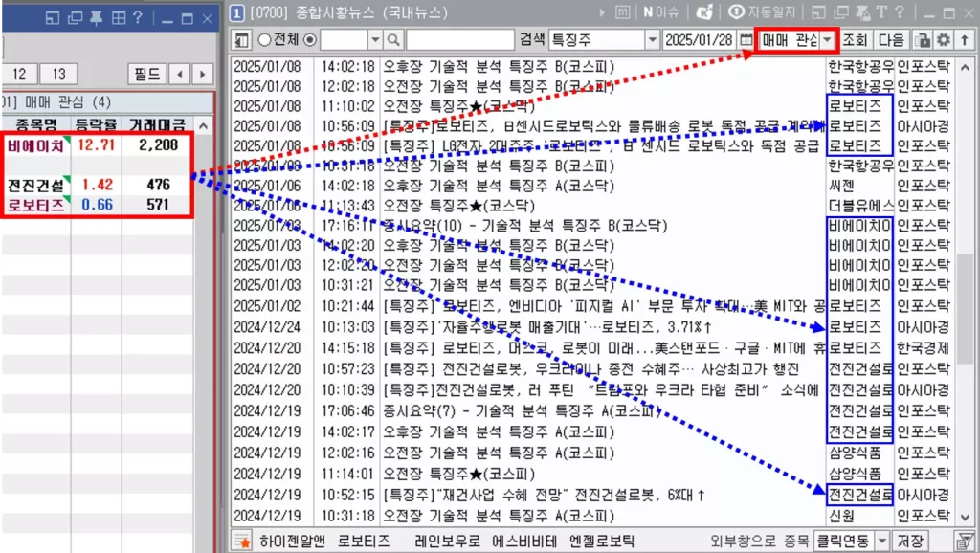Click the up-arrow icon in news toolbar

tap(965, 40)
